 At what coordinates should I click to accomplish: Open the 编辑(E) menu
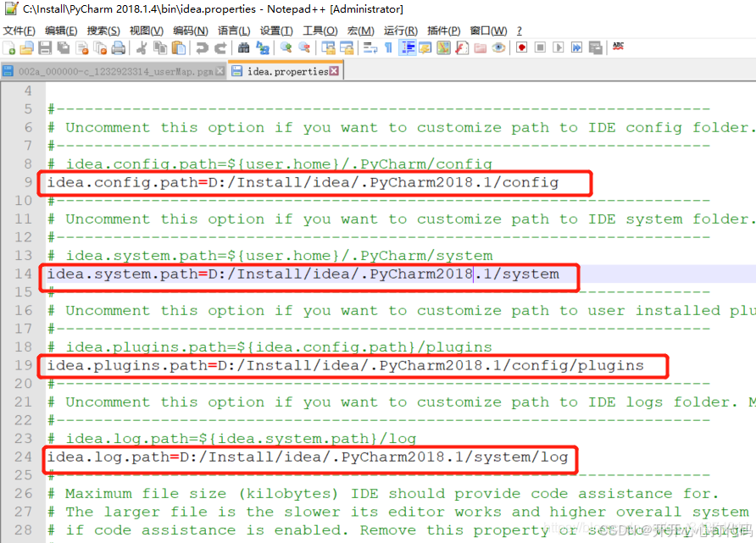pos(61,30)
